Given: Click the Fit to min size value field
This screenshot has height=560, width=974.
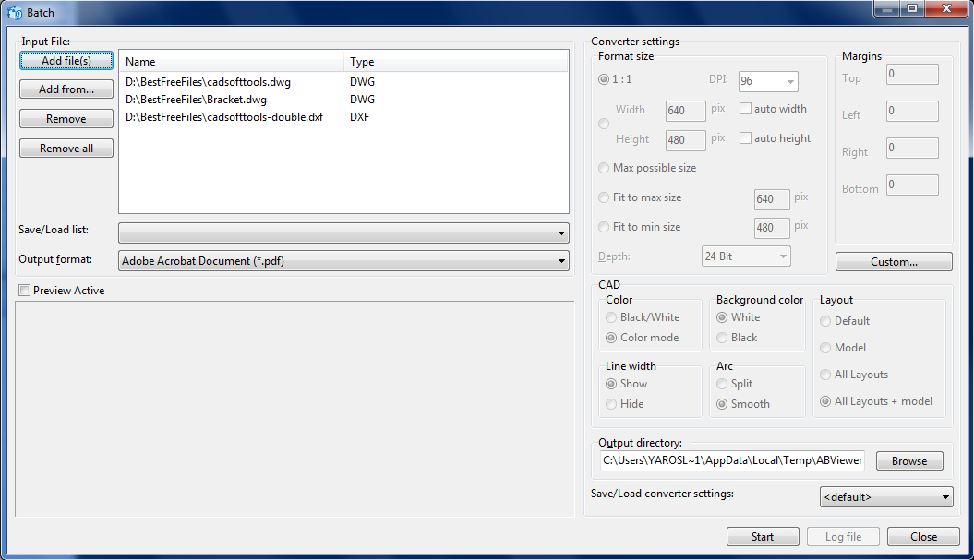Looking at the screenshot, I should 772,228.
